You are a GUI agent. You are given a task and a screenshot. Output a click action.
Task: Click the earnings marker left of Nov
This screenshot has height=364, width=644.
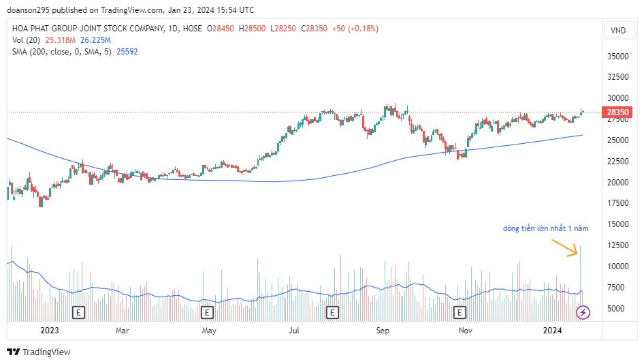tap(460, 312)
